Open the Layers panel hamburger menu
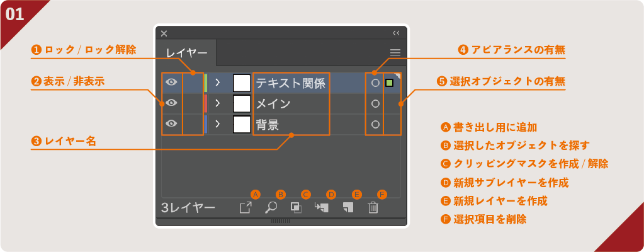Screen dimensions: 644x252 395,53
